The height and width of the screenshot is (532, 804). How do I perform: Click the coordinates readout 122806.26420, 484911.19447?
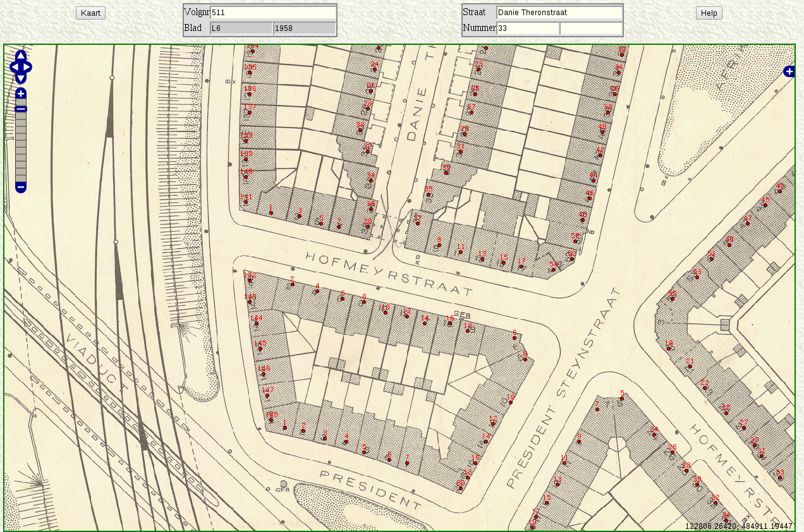click(x=738, y=526)
